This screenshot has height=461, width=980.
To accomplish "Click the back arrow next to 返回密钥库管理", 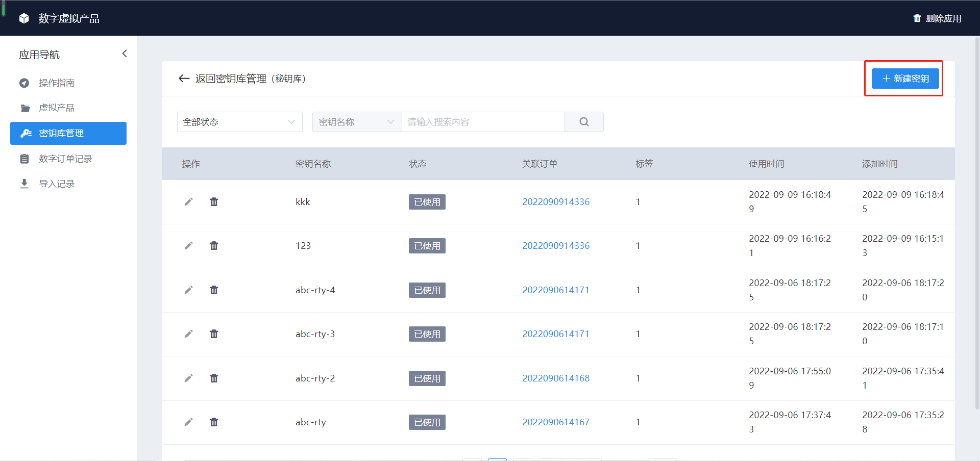I will click(184, 79).
